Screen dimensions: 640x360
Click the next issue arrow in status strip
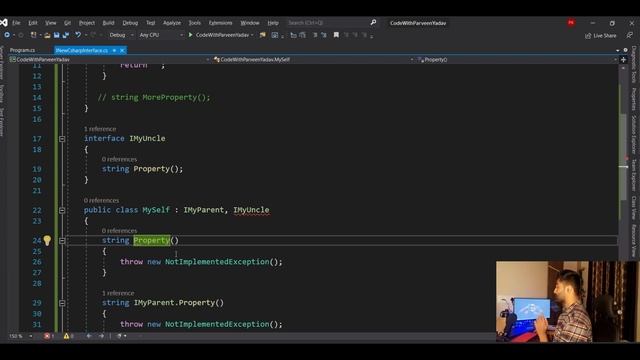click(101, 336)
